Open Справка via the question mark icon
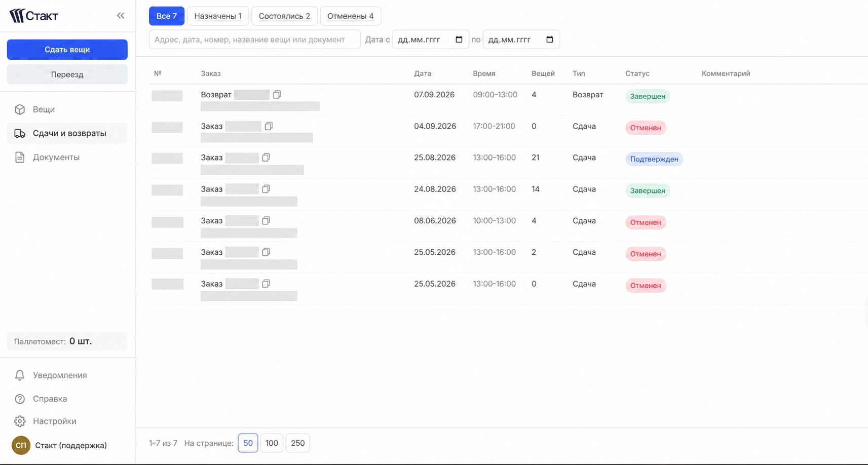The width and height of the screenshot is (868, 465). coord(20,399)
